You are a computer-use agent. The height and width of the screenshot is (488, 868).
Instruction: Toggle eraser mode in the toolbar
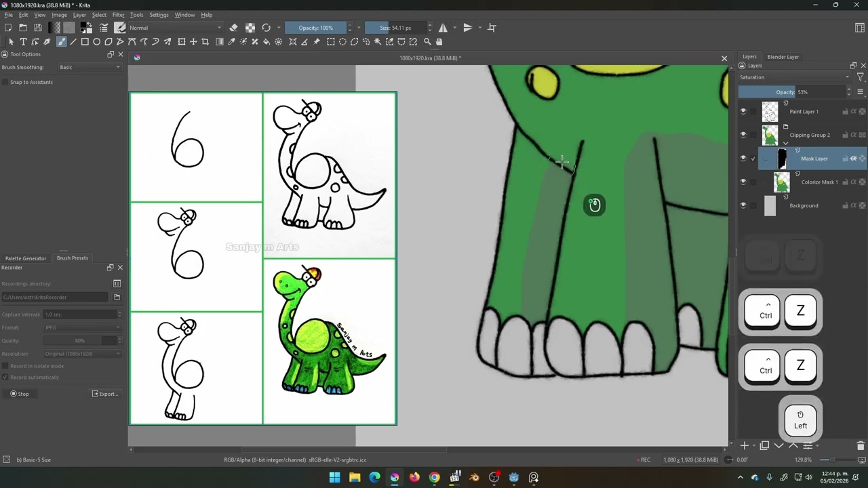click(233, 28)
